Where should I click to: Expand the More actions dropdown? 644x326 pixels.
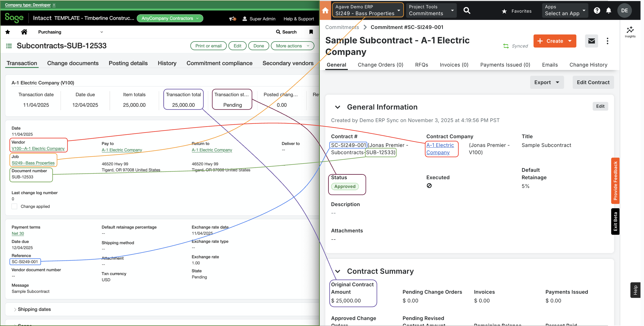point(292,45)
